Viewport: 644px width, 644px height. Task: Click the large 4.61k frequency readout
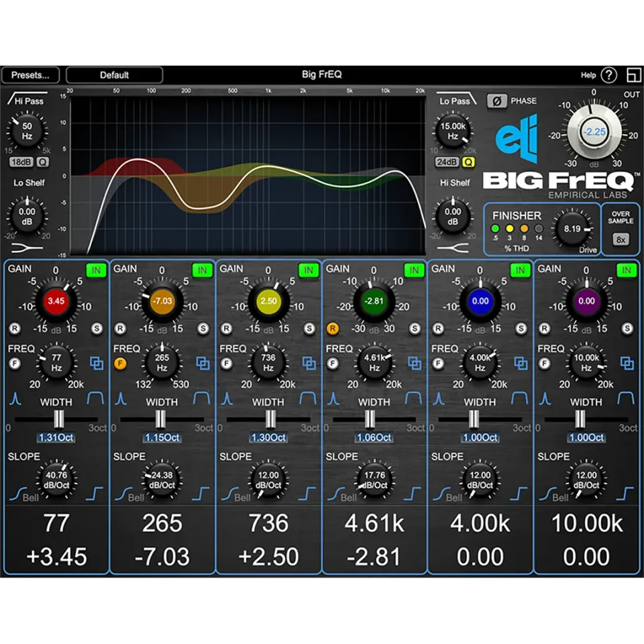(x=374, y=523)
